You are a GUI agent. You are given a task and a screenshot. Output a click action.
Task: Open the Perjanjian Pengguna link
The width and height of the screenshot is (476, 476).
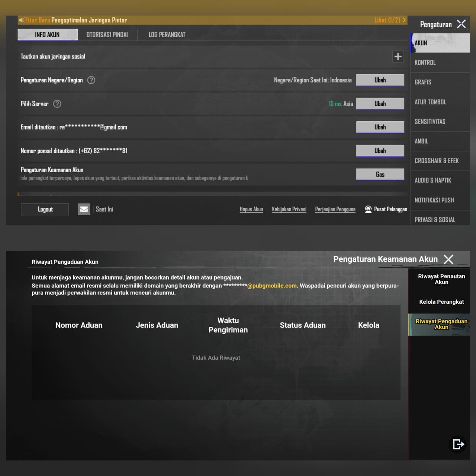(335, 209)
